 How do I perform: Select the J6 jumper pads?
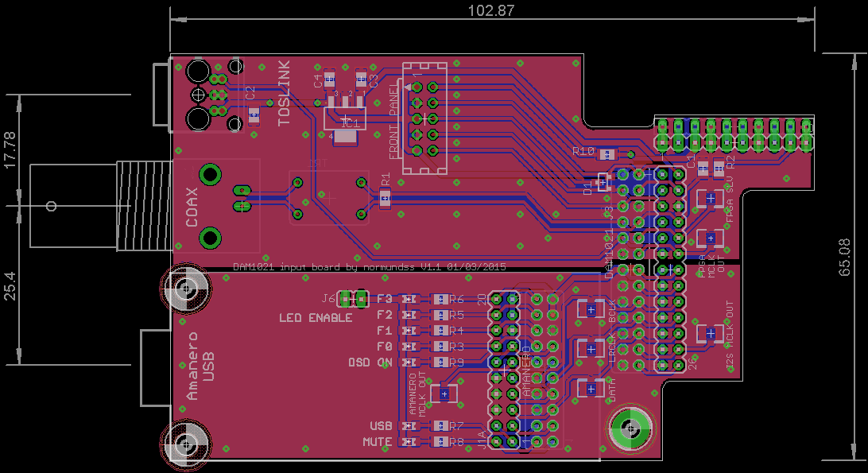tap(353, 299)
